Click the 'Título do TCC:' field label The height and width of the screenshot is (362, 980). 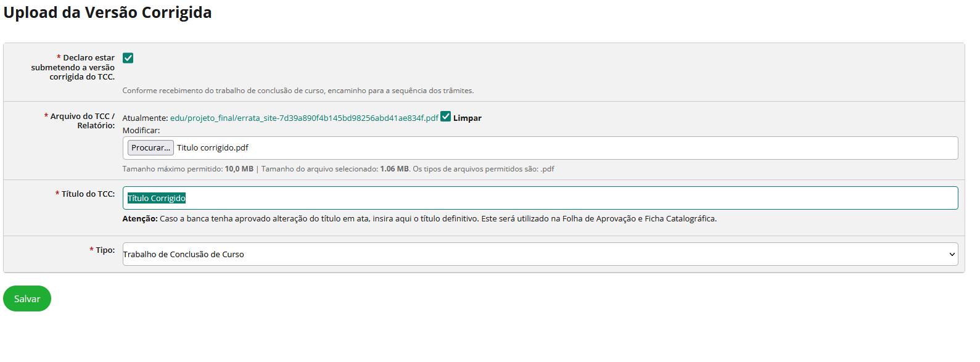[x=88, y=194]
